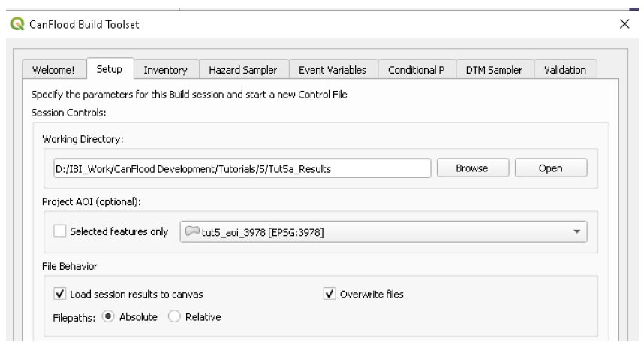Switch to the Welcome! tab
This screenshot has height=354, width=644.
pos(53,70)
